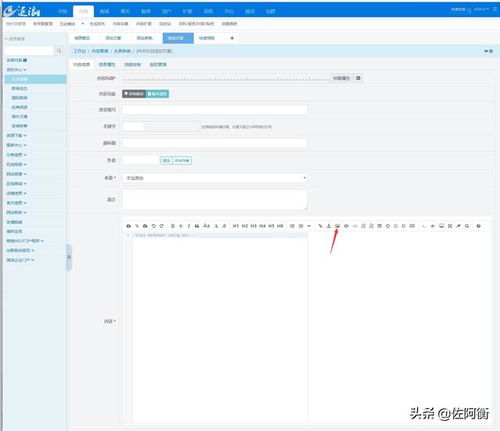The height and width of the screenshot is (431, 500).
Task: Insert an H1 heading in the editor
Action: tap(236, 226)
